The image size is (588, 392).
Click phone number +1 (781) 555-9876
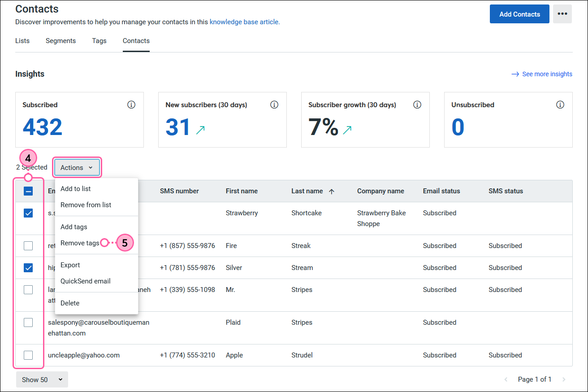click(187, 268)
